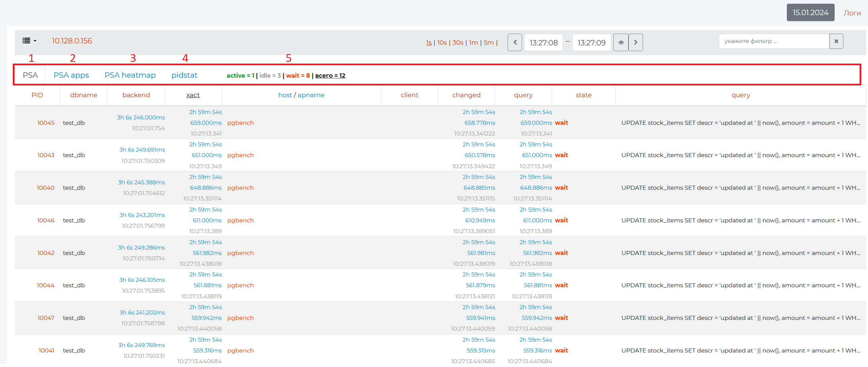
Task: Open UPDATE query text for PID 10044
Action: [x=741, y=285]
